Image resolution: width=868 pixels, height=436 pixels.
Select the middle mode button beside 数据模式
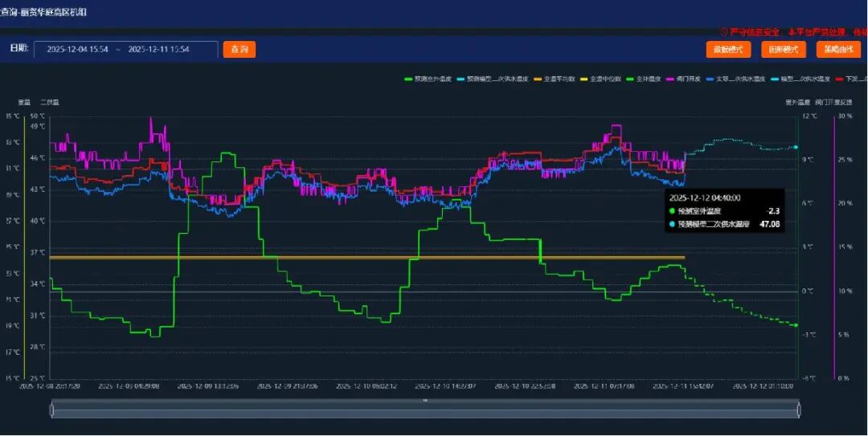pyautogui.click(x=783, y=50)
